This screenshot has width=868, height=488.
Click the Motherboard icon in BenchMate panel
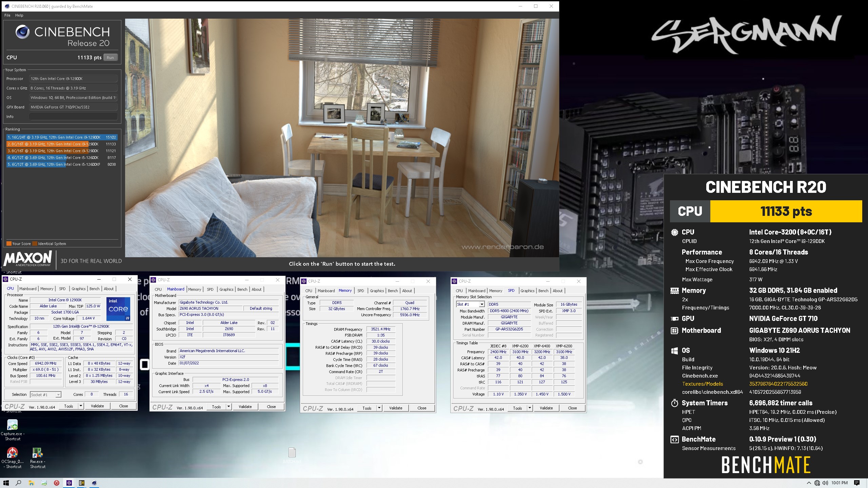coord(674,331)
